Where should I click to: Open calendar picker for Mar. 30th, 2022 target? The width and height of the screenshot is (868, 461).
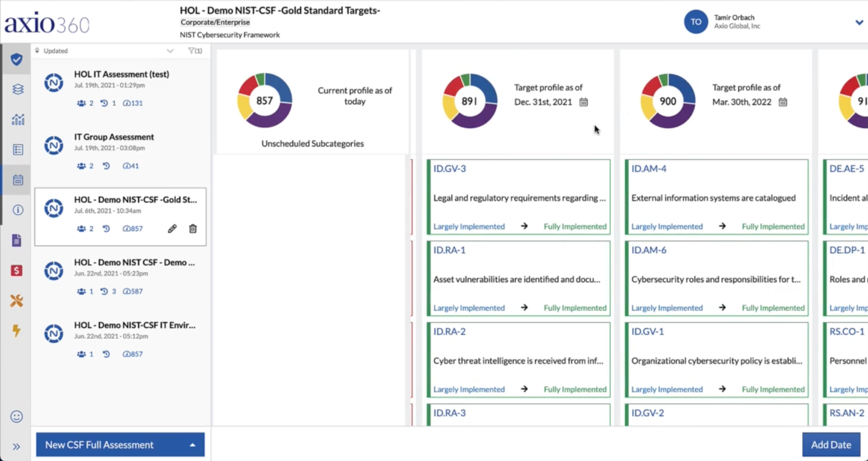pyautogui.click(x=783, y=102)
